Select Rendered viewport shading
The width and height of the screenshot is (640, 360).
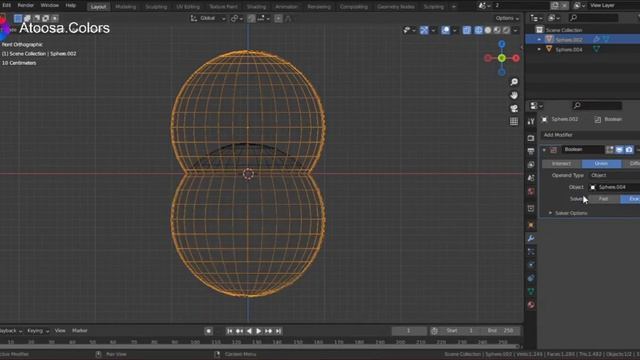click(507, 30)
